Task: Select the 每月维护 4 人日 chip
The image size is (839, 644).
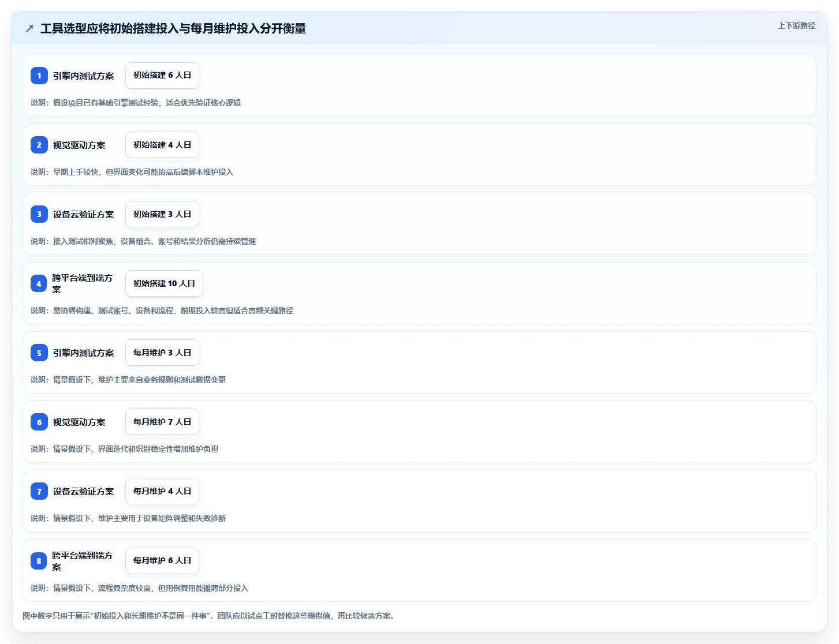Action: click(162, 491)
